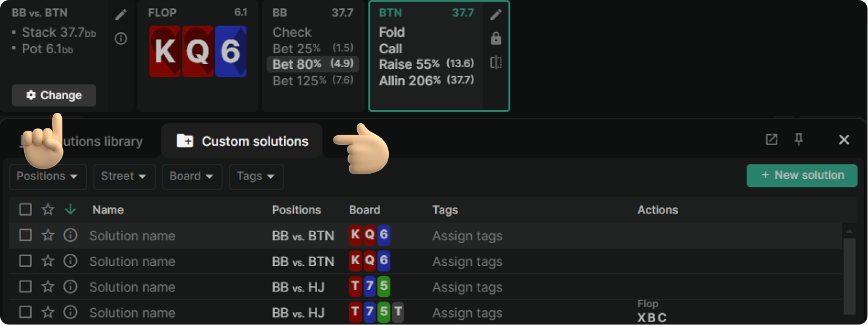The height and width of the screenshot is (325, 868).
Task: Expand the Positions filter dropdown
Action: pyautogui.click(x=48, y=177)
